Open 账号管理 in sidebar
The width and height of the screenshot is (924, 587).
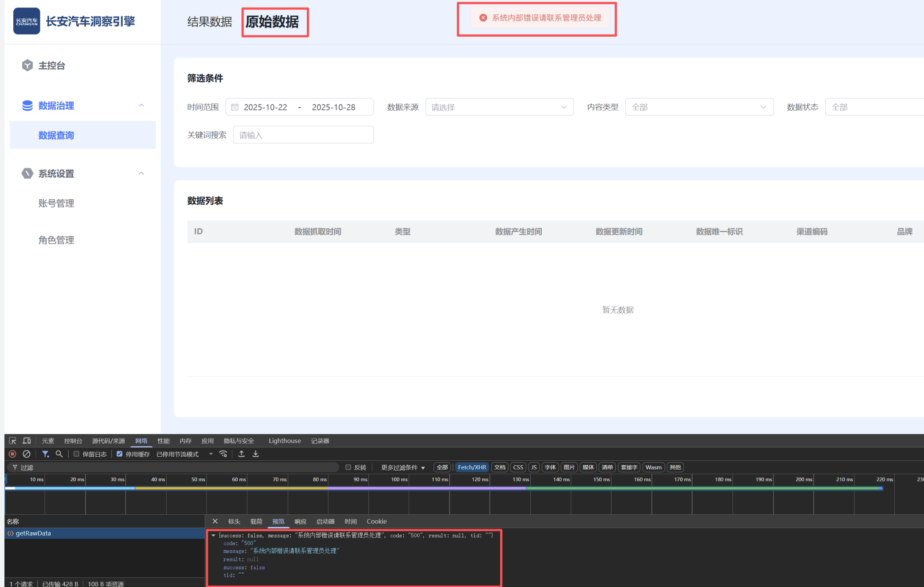(x=56, y=203)
